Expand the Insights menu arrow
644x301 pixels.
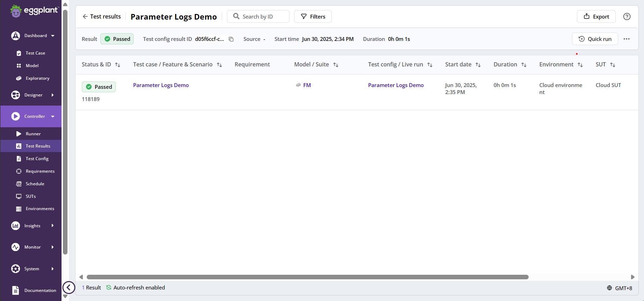[53, 226]
